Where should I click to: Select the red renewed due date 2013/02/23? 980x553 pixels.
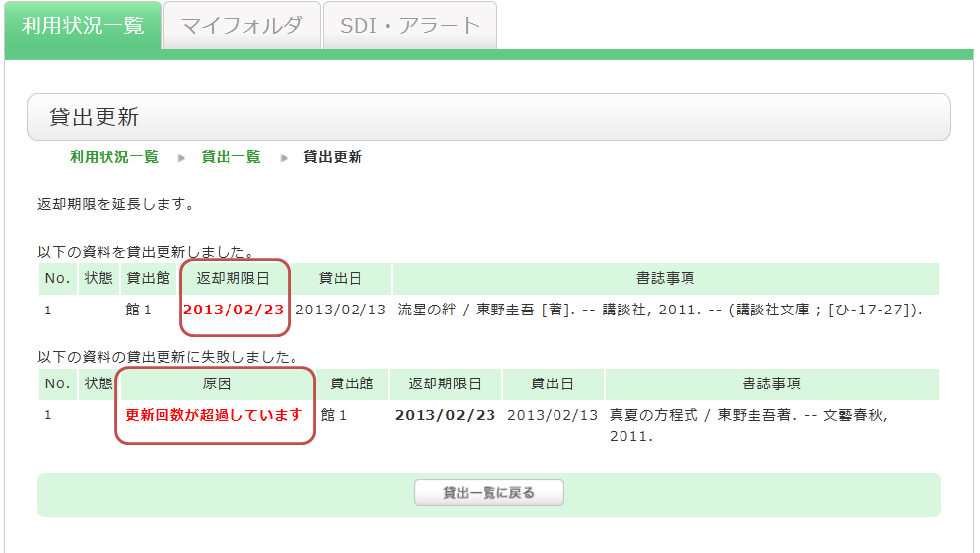[x=233, y=310]
